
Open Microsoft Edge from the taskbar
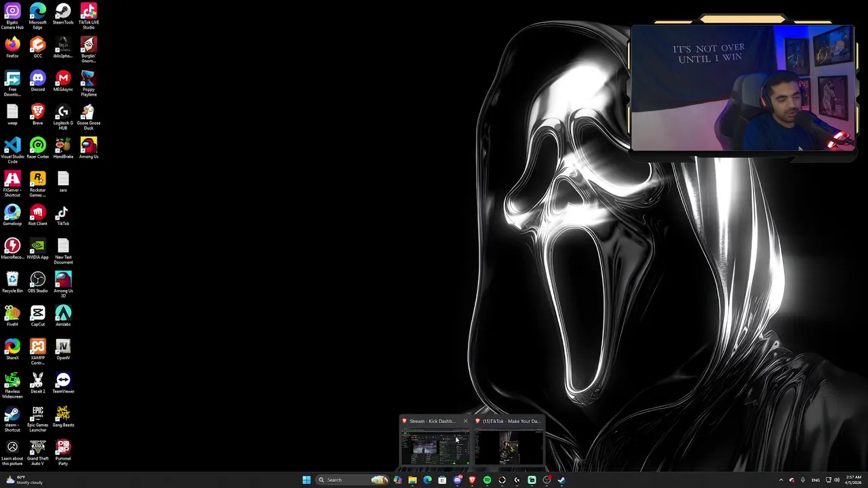pyautogui.click(x=427, y=480)
